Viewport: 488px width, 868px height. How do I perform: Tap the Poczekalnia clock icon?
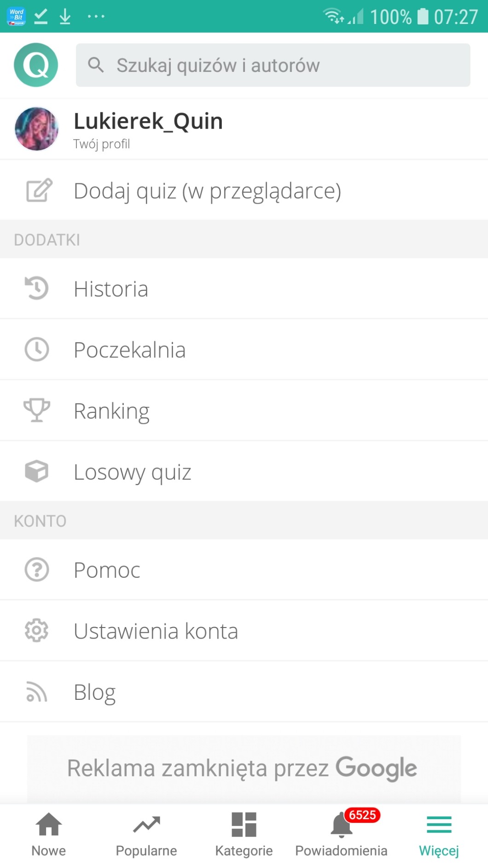36,349
